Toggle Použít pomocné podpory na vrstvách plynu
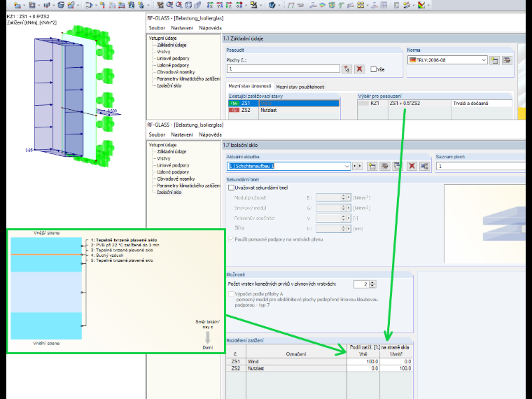Image resolution: width=532 pixels, height=399 pixels. pyautogui.click(x=231, y=239)
